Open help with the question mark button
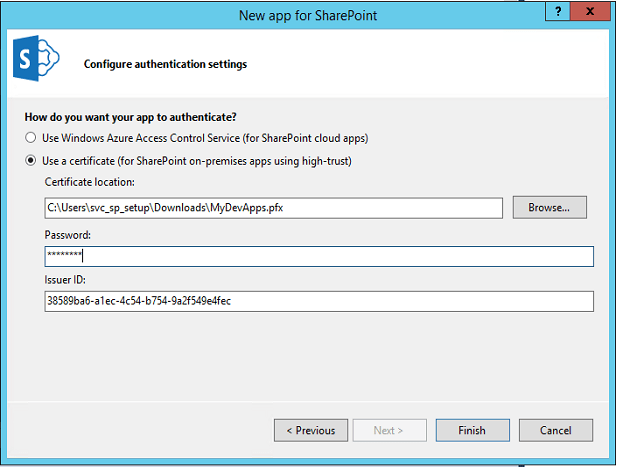618x467 pixels. [x=558, y=11]
